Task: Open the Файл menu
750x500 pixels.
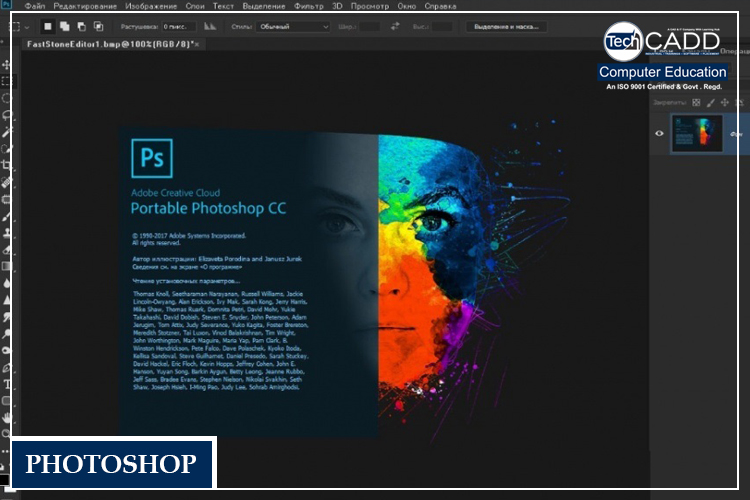Action: (x=34, y=7)
